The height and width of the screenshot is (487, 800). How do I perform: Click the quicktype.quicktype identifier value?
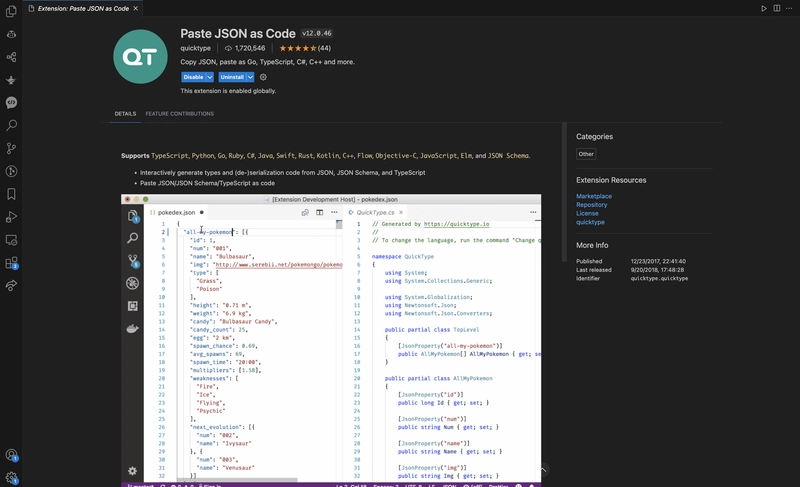click(659, 278)
